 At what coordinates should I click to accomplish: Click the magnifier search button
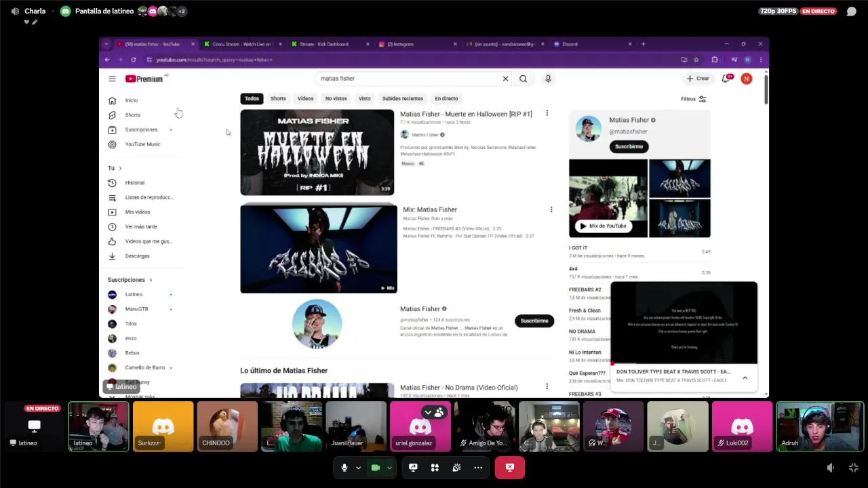pyautogui.click(x=523, y=79)
